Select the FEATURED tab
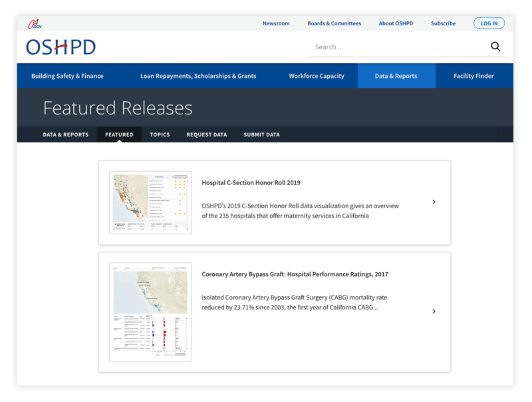The image size is (532, 402). tap(119, 134)
